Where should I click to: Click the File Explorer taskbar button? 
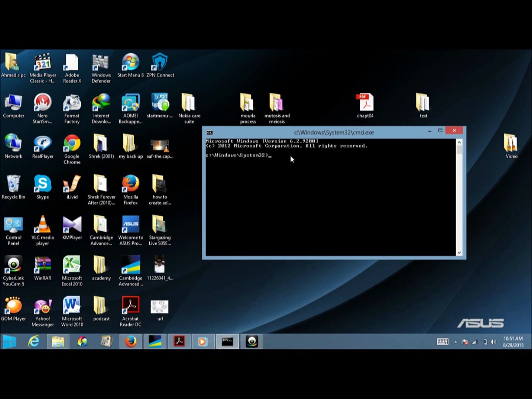click(58, 342)
